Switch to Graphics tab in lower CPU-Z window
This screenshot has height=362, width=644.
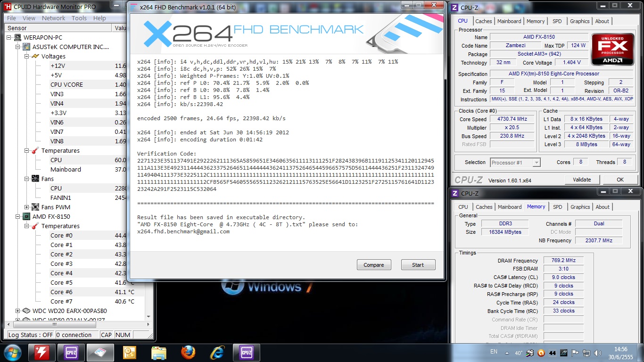(580, 207)
